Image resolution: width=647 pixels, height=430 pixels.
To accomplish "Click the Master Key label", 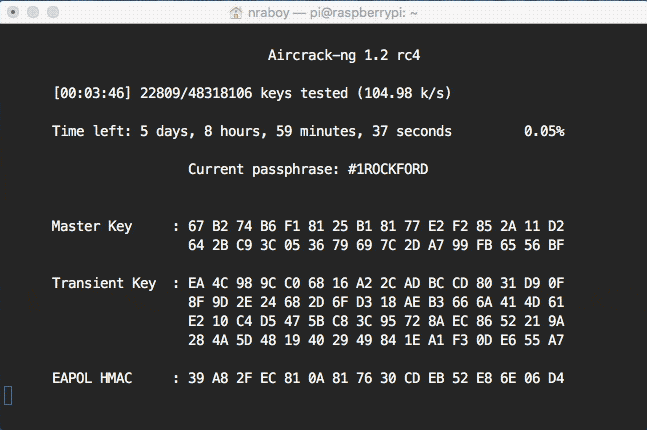I will click(92, 226).
